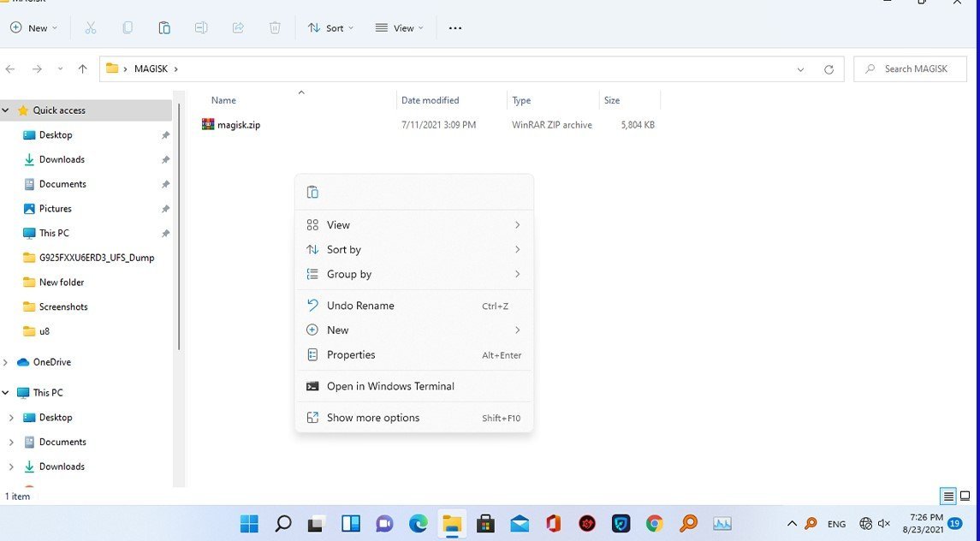The image size is (980, 541).
Task: Open Desktop under Quick access
Action: 56,135
